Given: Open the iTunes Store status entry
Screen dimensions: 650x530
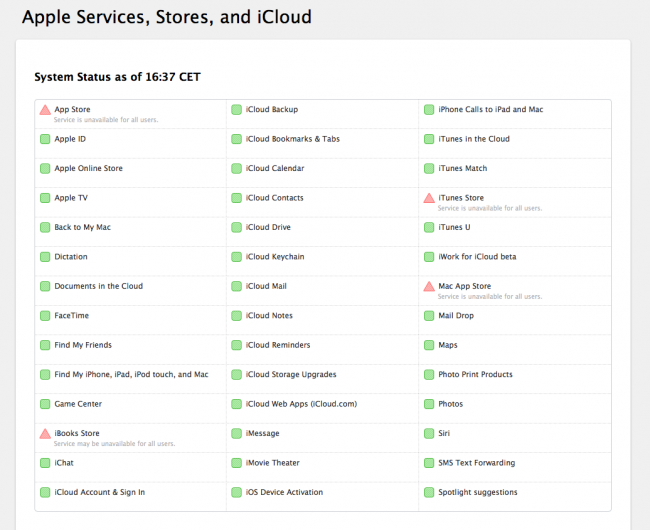Looking at the screenshot, I should [515, 202].
